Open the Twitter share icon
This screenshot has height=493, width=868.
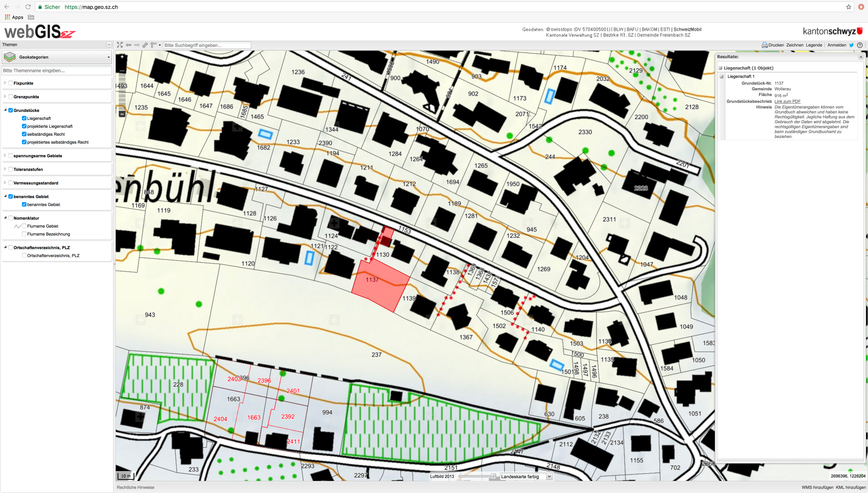[851, 45]
